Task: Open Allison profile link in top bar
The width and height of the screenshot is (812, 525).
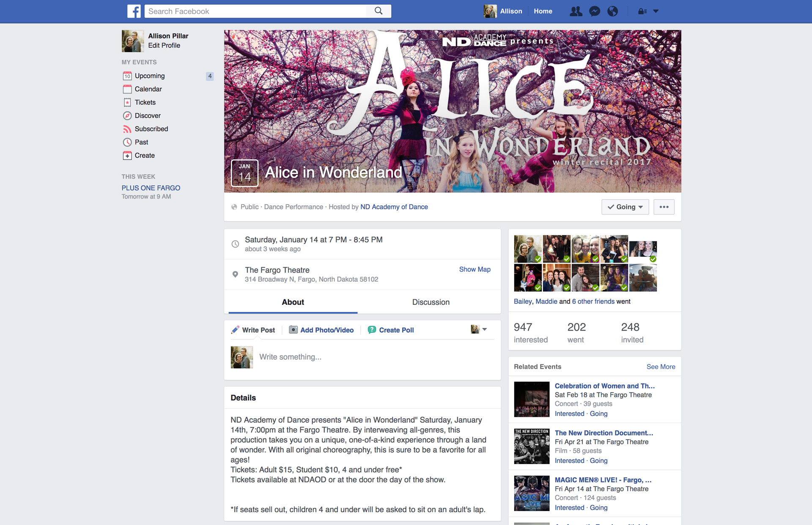Action: pos(511,11)
